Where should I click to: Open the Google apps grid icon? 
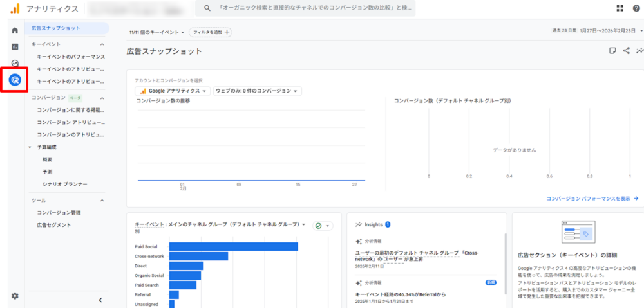pyautogui.click(x=620, y=8)
